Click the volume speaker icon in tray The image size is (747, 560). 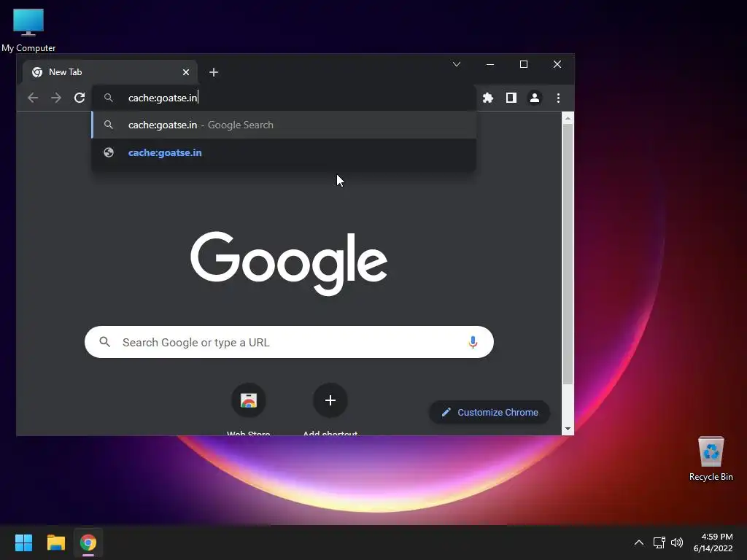pos(676,542)
